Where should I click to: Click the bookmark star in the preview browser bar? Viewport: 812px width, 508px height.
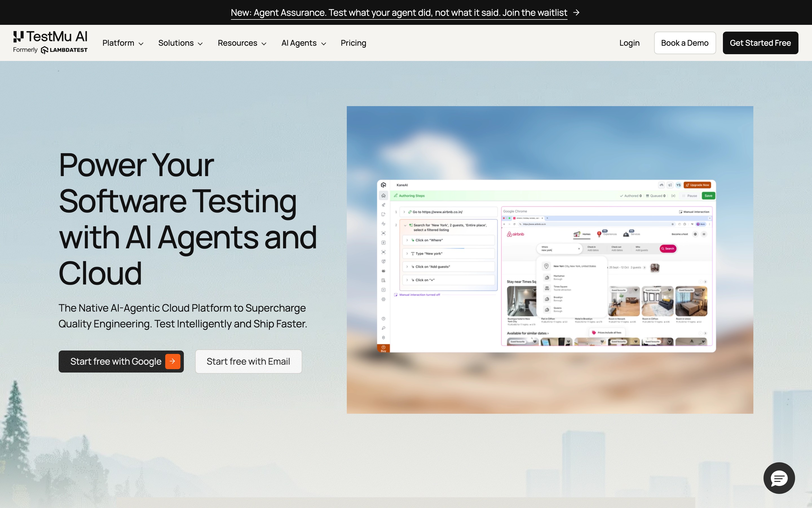[x=672, y=224]
